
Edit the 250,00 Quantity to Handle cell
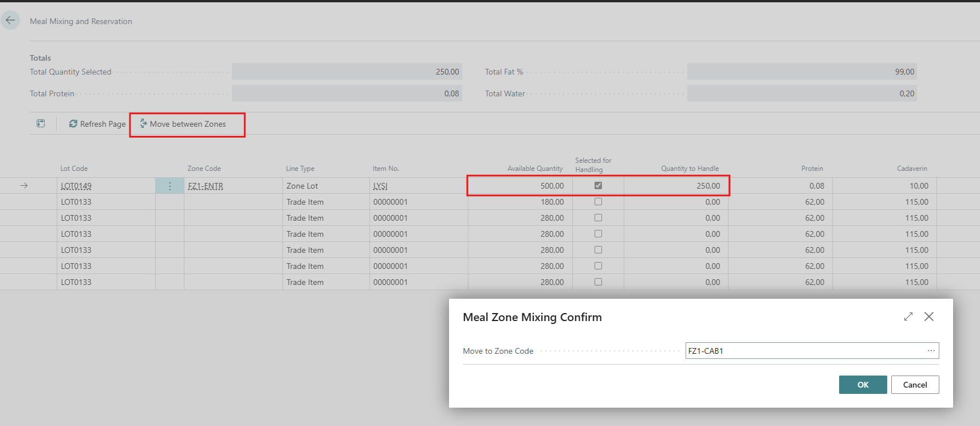point(676,186)
